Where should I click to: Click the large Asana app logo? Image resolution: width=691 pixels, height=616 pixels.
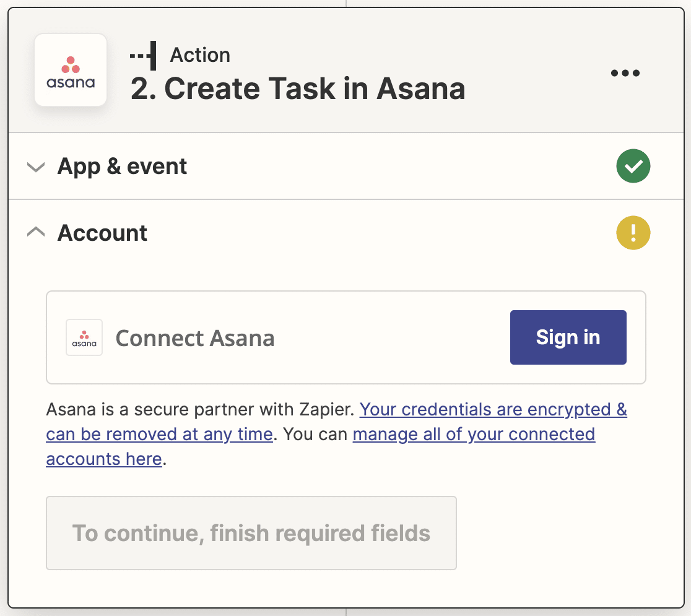click(71, 69)
